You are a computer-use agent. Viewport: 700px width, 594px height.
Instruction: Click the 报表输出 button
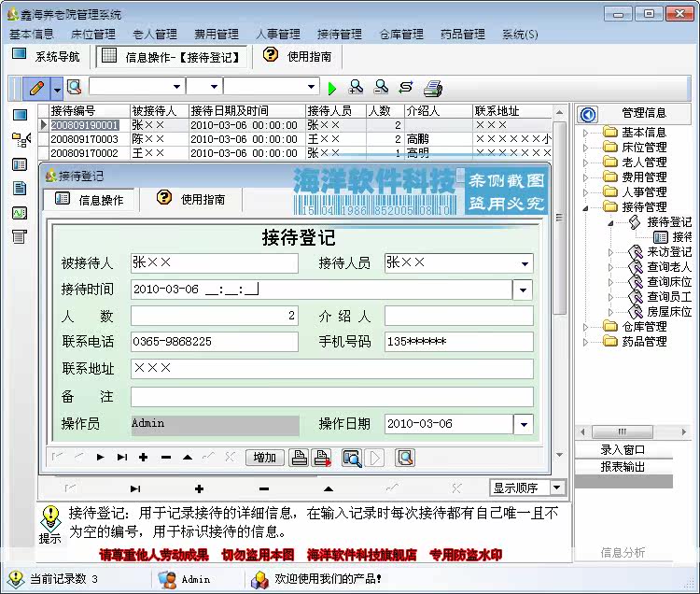tap(623, 467)
